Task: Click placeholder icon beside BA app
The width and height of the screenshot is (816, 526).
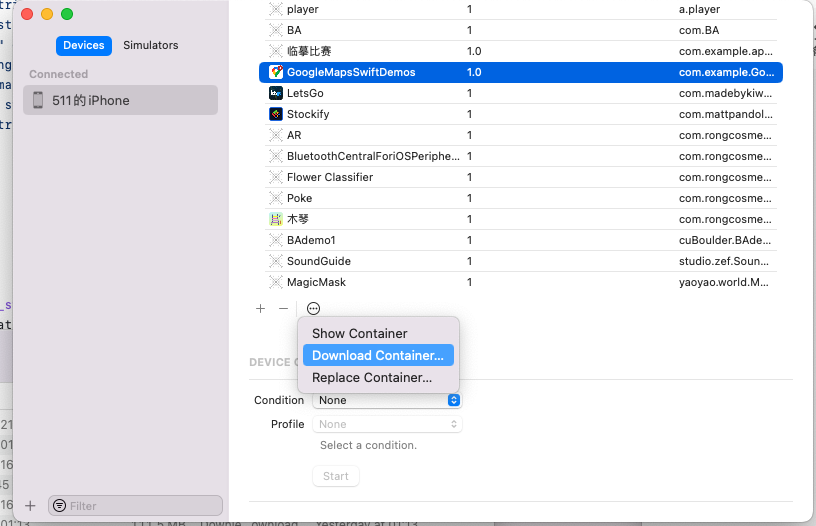Action: 276,30
